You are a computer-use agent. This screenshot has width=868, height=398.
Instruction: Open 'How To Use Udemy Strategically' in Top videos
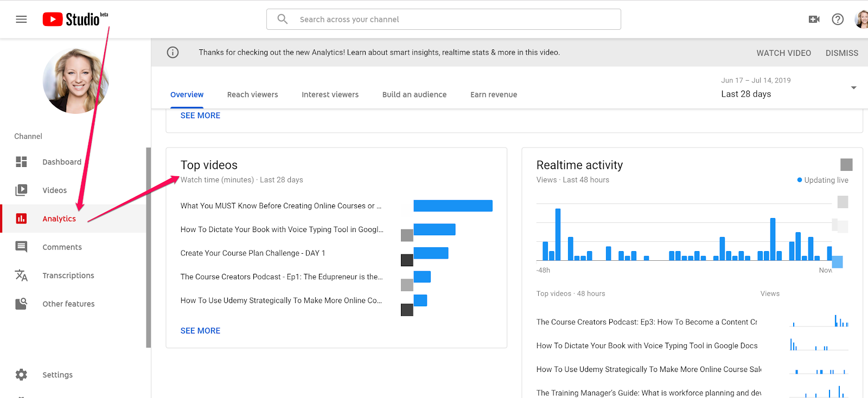point(281,300)
